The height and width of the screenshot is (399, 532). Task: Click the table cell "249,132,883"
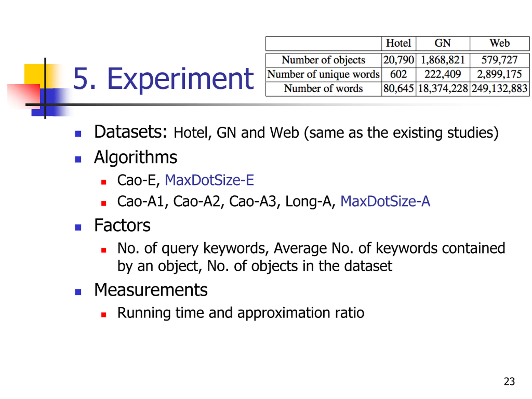coord(500,89)
